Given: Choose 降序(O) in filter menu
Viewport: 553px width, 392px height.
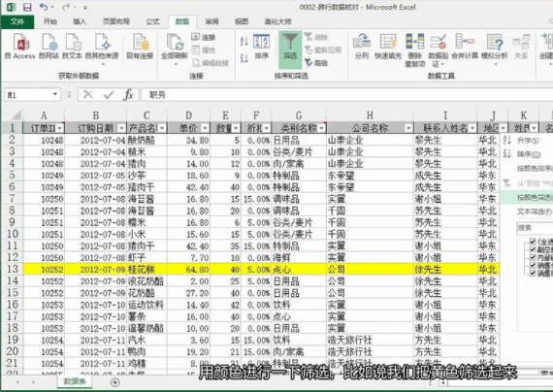Looking at the screenshot, I should (527, 154).
